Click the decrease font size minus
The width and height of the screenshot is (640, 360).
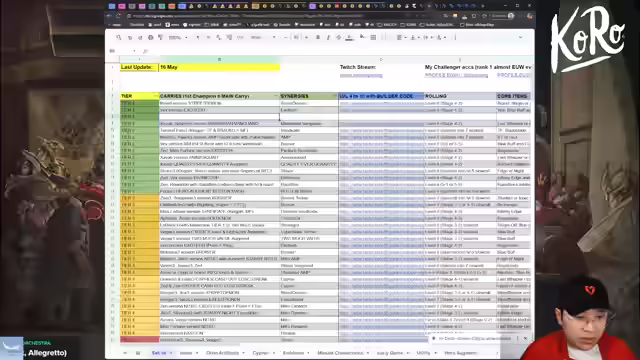pos(286,37)
